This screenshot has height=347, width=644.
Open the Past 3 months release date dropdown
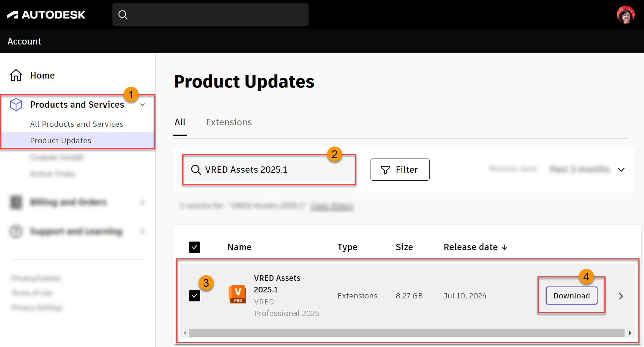(x=621, y=170)
